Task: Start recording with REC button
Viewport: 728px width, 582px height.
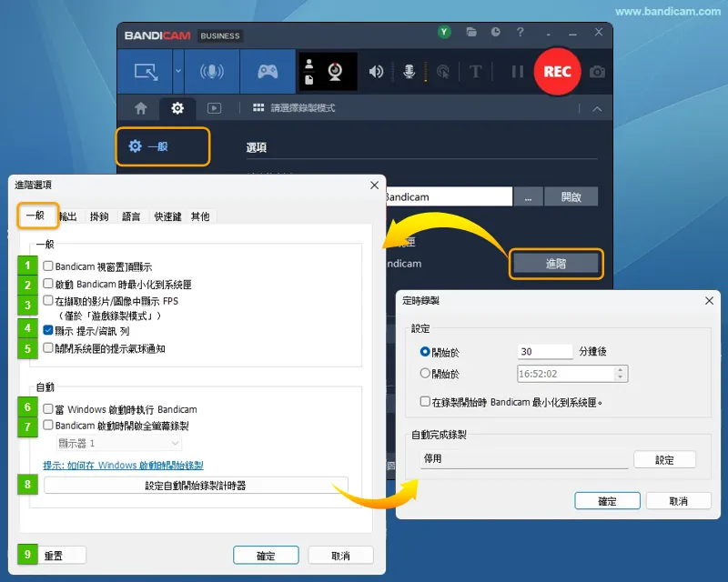Action: pos(557,72)
